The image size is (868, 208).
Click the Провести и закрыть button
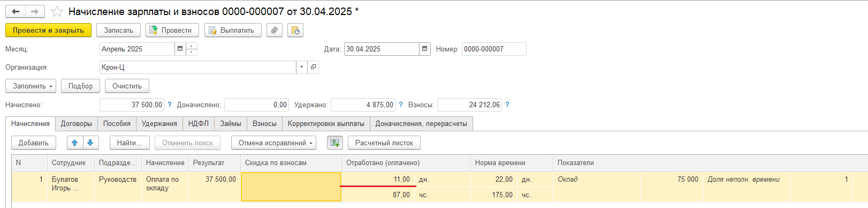coord(49,30)
